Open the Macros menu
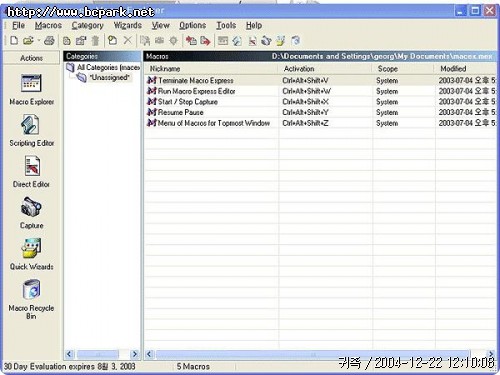Viewport: 500px width, 375px height. [x=48, y=25]
